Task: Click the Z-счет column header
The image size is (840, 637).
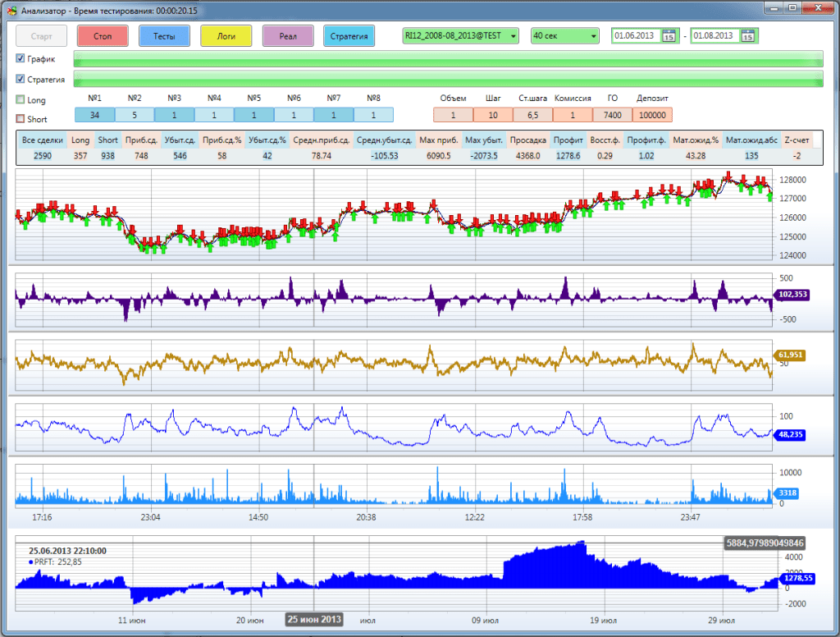Action: click(x=797, y=140)
